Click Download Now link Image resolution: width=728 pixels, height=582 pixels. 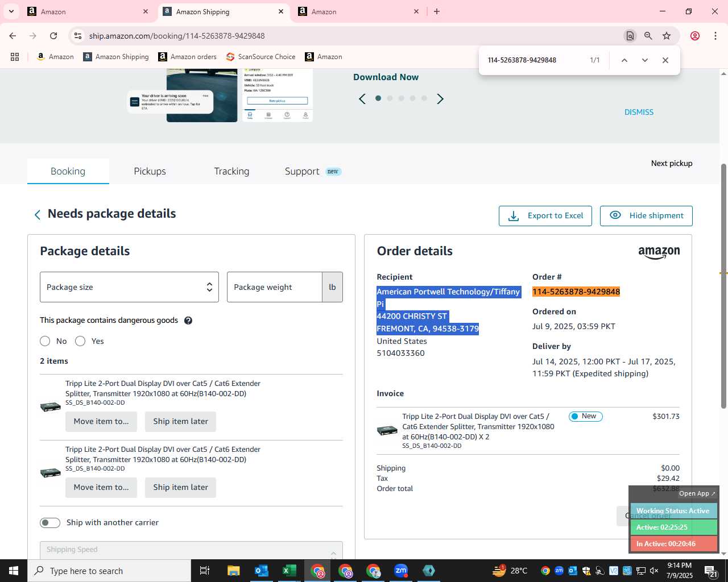coord(386,77)
